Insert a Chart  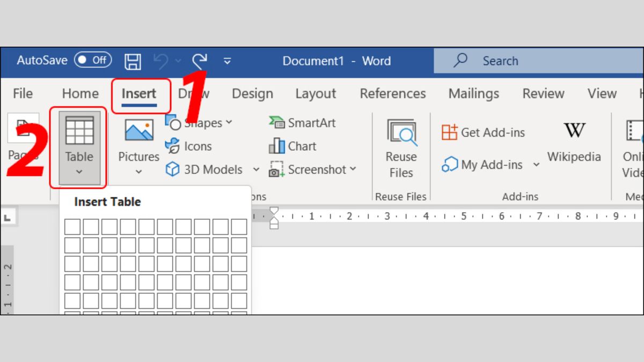click(293, 146)
